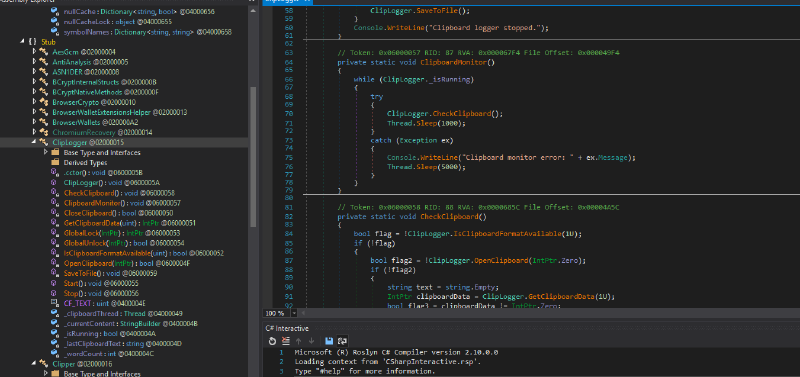Click the _isRunning field icon
The image size is (800, 377).
click(55, 334)
